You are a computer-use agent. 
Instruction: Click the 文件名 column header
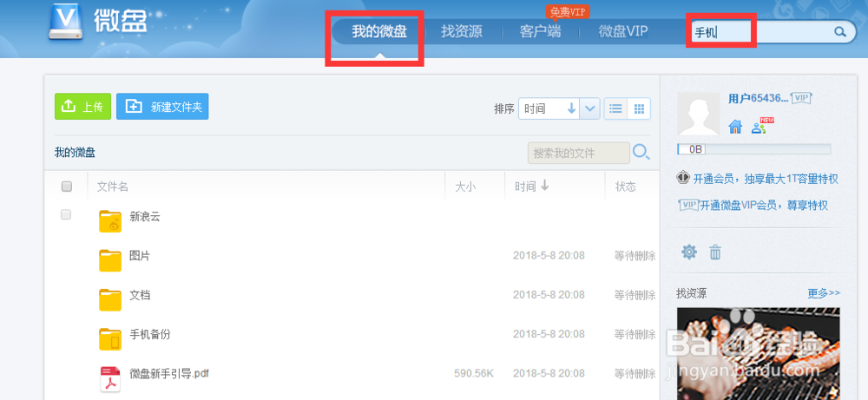112,187
